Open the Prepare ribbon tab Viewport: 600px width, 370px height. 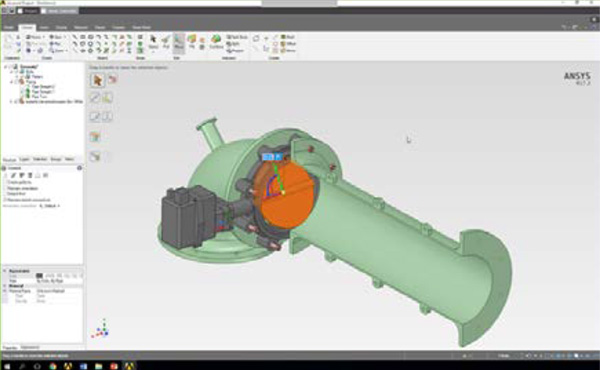pos(119,28)
